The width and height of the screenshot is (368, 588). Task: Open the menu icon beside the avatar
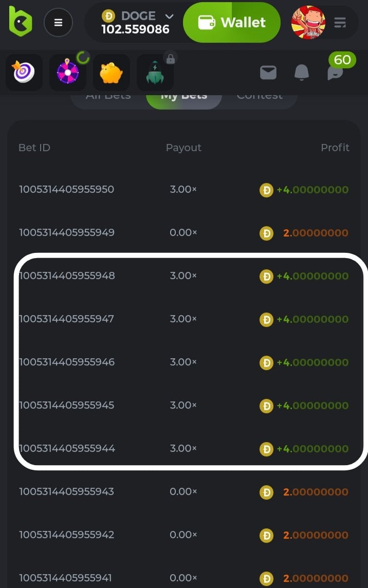point(340,23)
